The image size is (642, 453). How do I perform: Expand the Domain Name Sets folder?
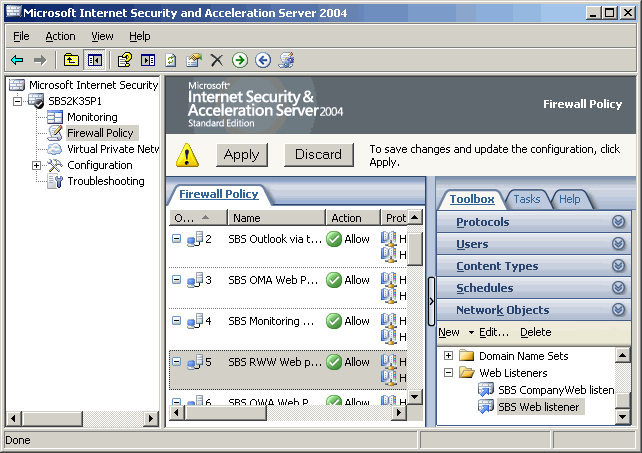pyautogui.click(x=448, y=356)
